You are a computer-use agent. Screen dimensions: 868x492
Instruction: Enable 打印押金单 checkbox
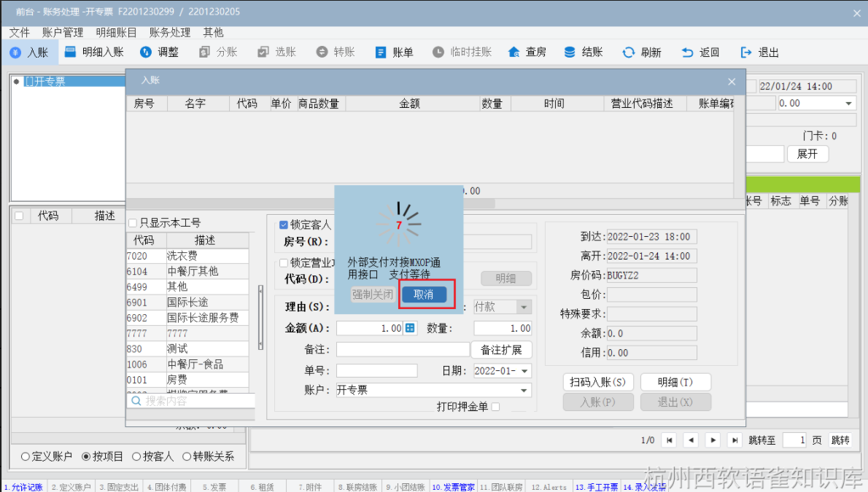[495, 407]
